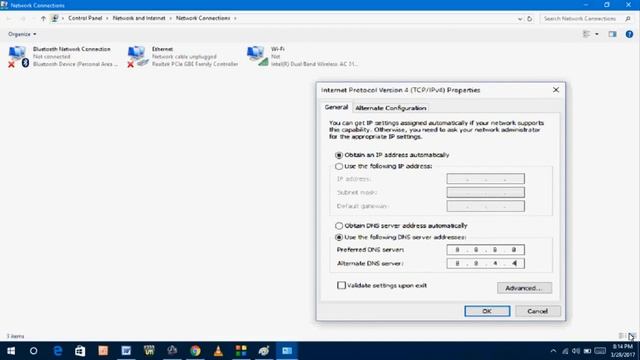640x360 pixels.
Task: Expand chevron after Network Connections breadcrumb
Action: click(x=235, y=18)
